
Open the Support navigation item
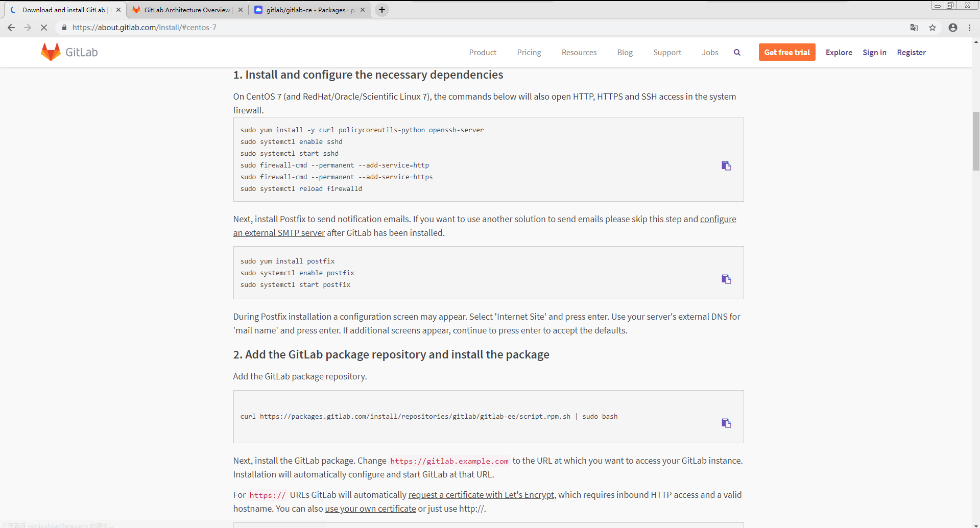tap(667, 52)
